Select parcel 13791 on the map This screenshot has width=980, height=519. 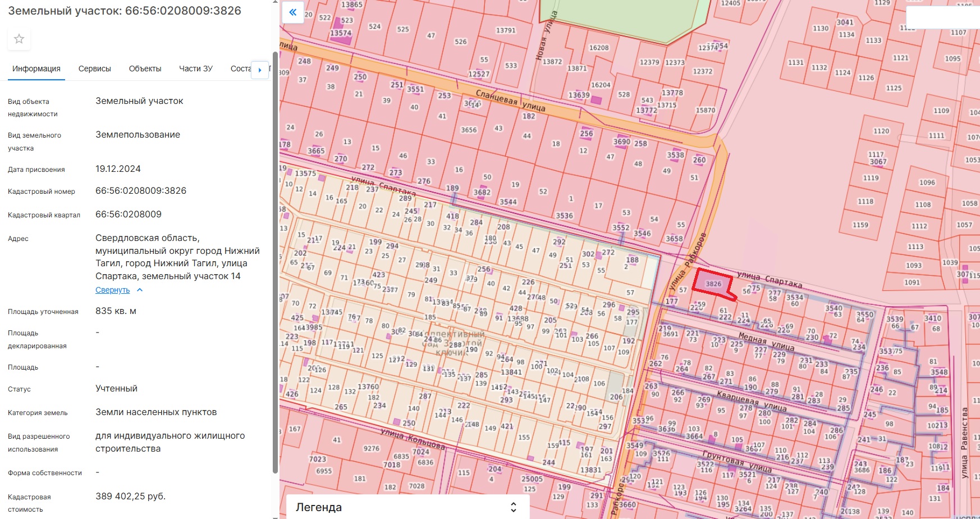point(505,30)
